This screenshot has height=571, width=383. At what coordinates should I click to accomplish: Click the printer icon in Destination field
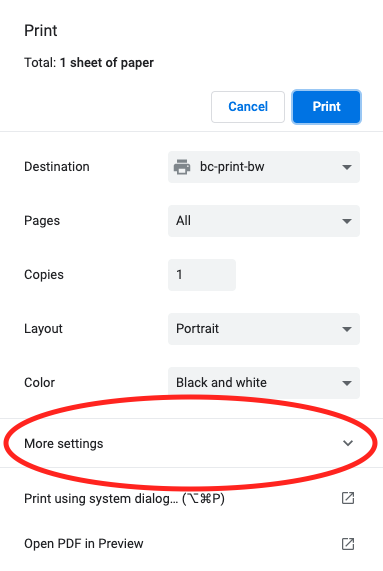[x=182, y=167]
